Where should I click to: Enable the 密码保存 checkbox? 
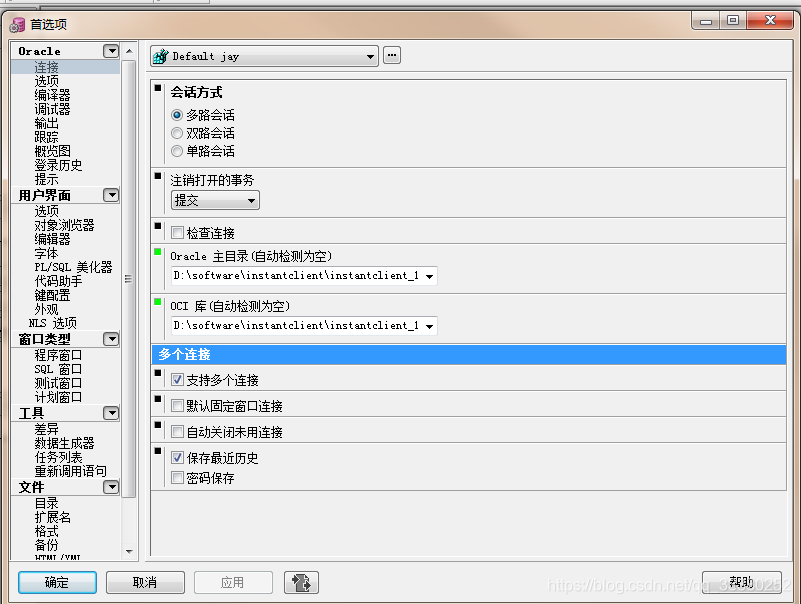coord(177,477)
